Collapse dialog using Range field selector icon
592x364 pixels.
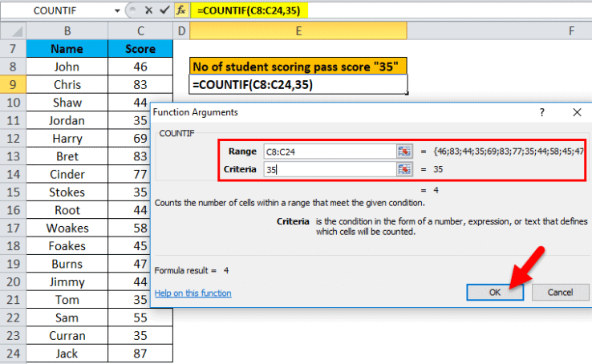coord(404,152)
